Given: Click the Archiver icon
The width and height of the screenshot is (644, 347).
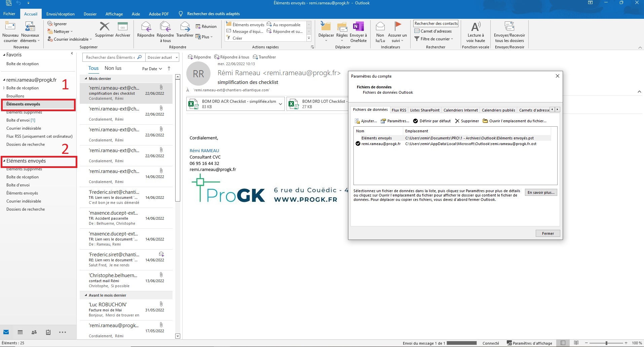Looking at the screenshot, I should (x=122, y=27).
